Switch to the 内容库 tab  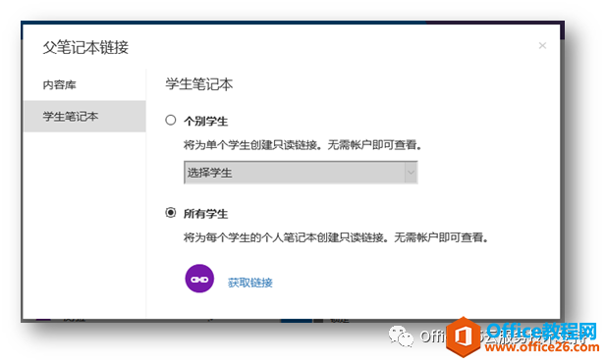(x=84, y=85)
